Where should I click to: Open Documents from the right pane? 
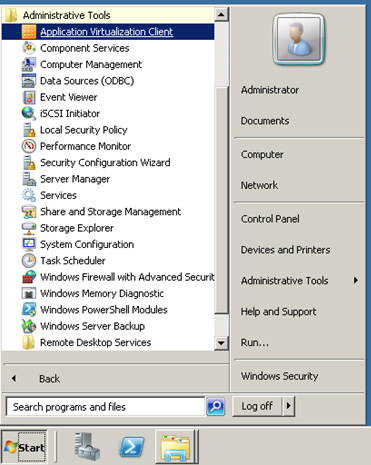tap(265, 121)
